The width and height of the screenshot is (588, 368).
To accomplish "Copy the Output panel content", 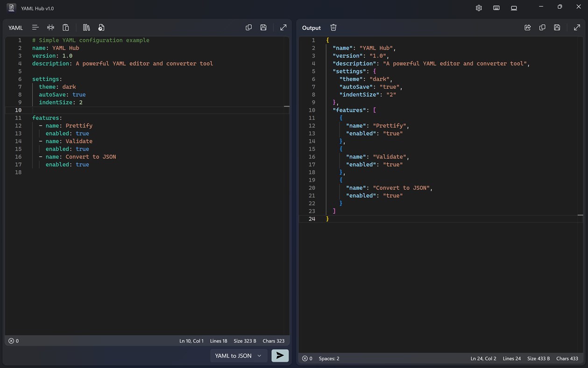I will pos(542,28).
